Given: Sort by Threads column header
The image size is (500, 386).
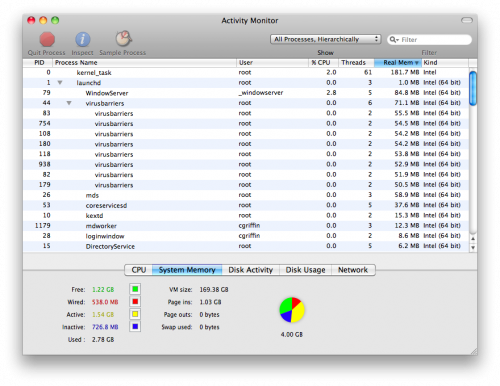Looking at the screenshot, I should 356,63.
